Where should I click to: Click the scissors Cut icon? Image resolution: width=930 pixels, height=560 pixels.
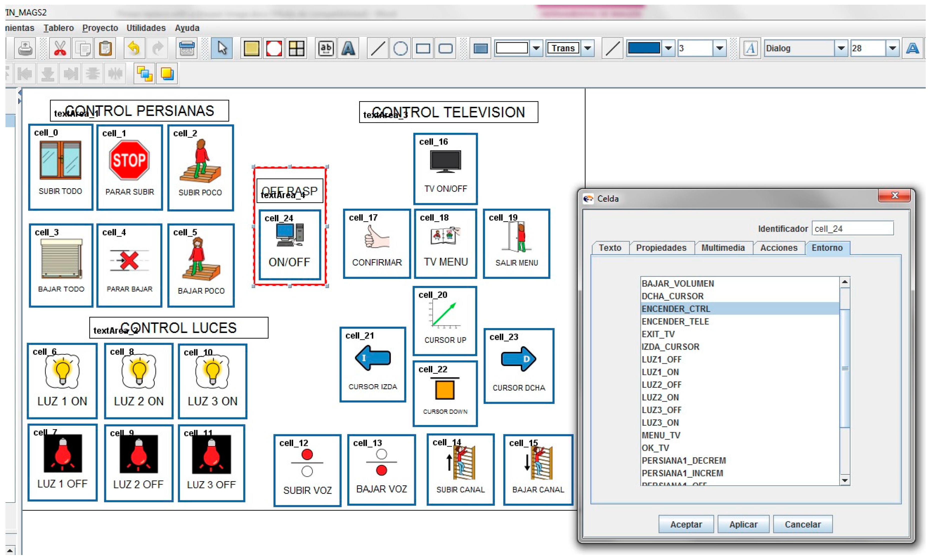tap(60, 49)
